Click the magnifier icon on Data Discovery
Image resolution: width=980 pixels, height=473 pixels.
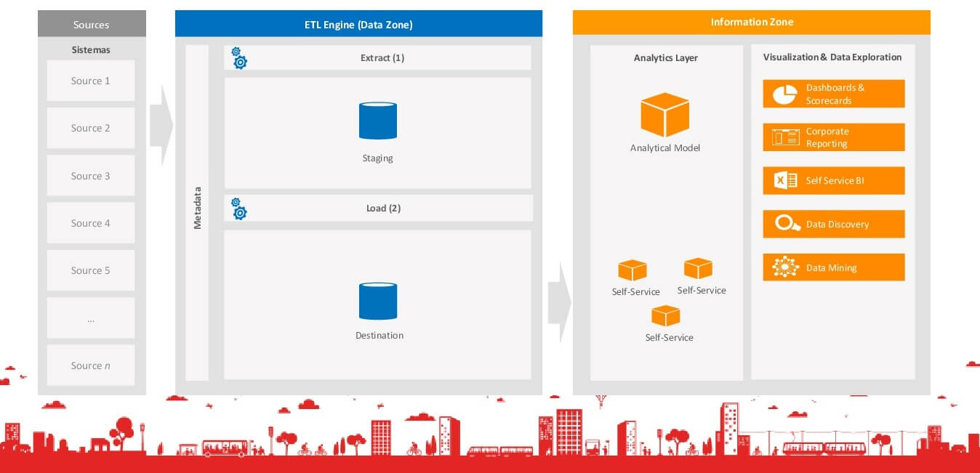pyautogui.click(x=786, y=225)
